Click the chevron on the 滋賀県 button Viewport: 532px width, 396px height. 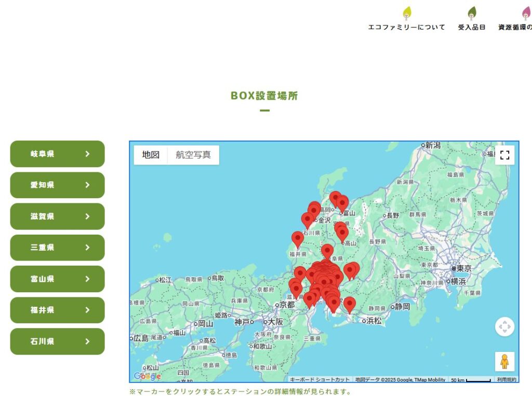pos(87,216)
